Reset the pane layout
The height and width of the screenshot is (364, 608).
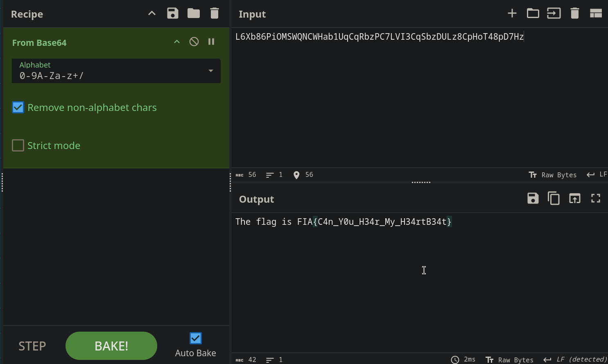595,14
